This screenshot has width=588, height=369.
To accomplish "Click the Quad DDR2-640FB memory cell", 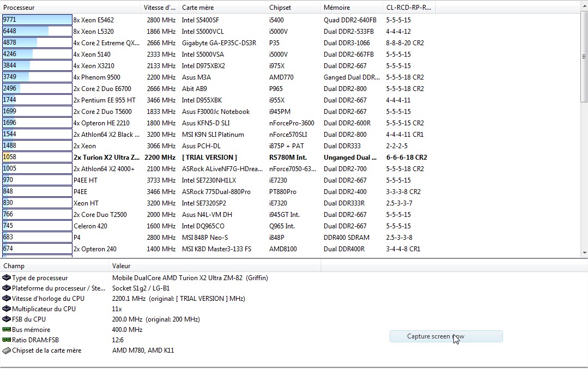I will (x=350, y=20).
